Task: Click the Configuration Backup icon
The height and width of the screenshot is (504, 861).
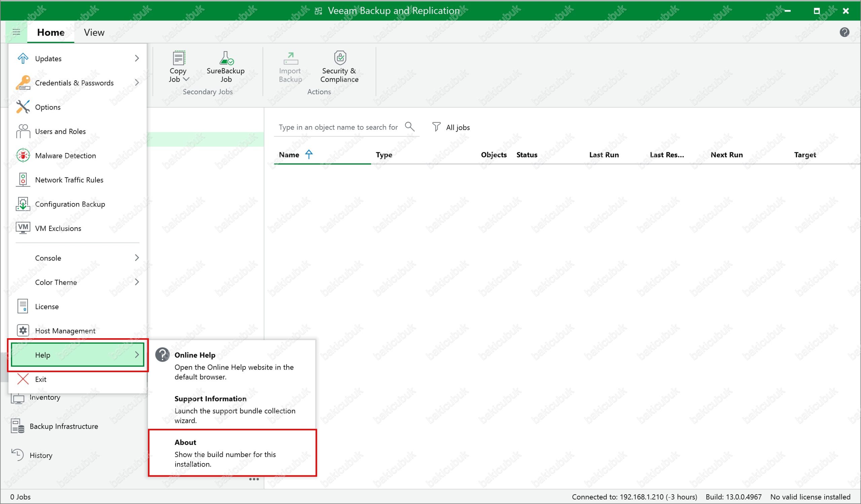Action: (x=23, y=204)
